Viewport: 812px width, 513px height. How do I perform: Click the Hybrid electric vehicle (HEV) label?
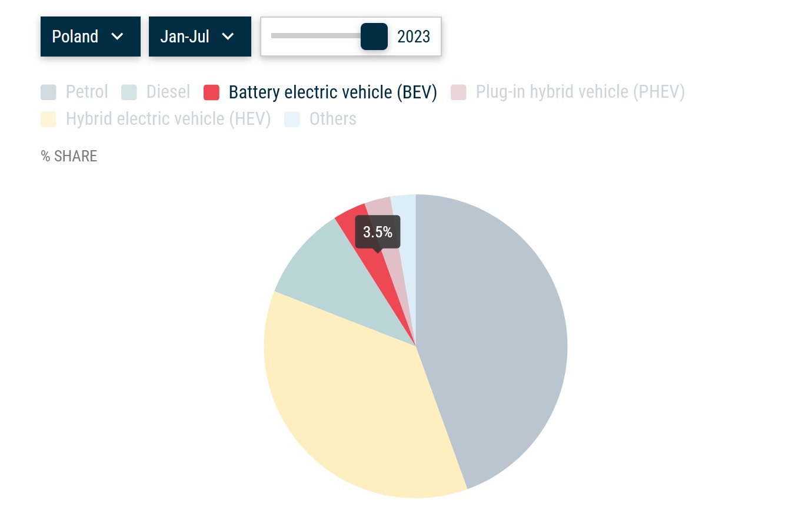[168, 120]
